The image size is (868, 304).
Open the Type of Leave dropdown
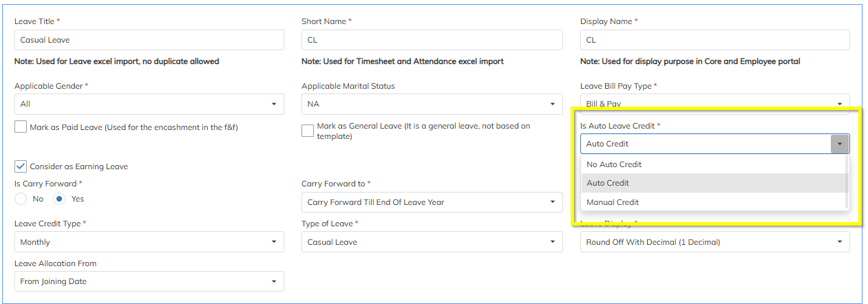432,242
